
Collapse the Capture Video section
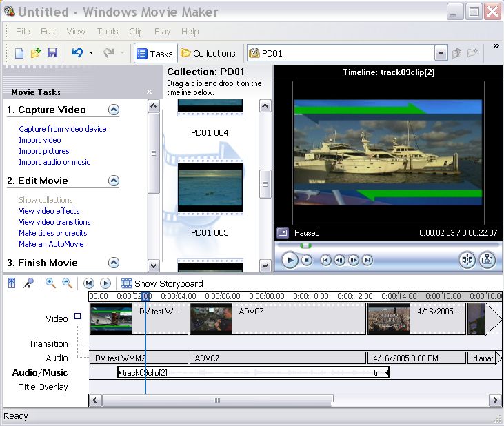coord(114,110)
